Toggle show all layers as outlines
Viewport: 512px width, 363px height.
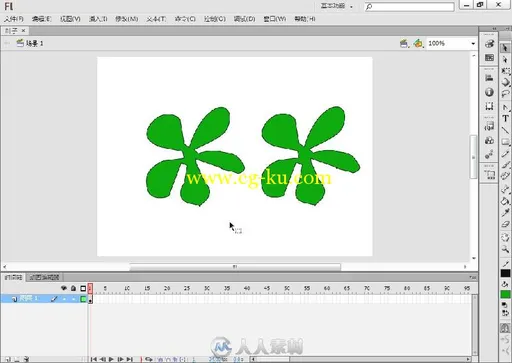[83, 288]
